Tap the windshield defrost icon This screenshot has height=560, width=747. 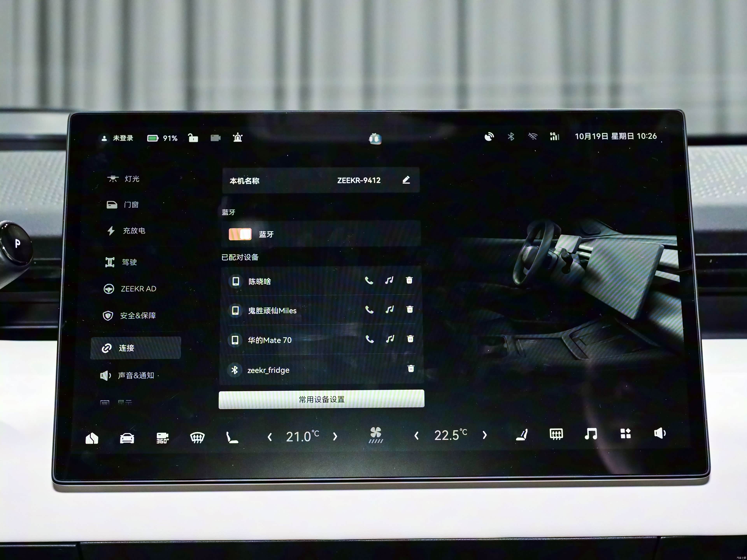(197, 437)
